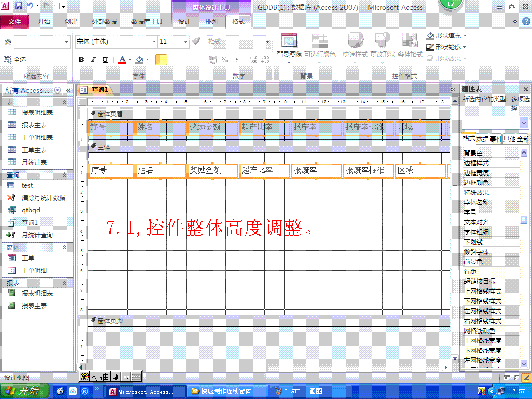This screenshot has width=532, height=399.
Task: Collapse the 表 tables group
Action: click(x=64, y=102)
